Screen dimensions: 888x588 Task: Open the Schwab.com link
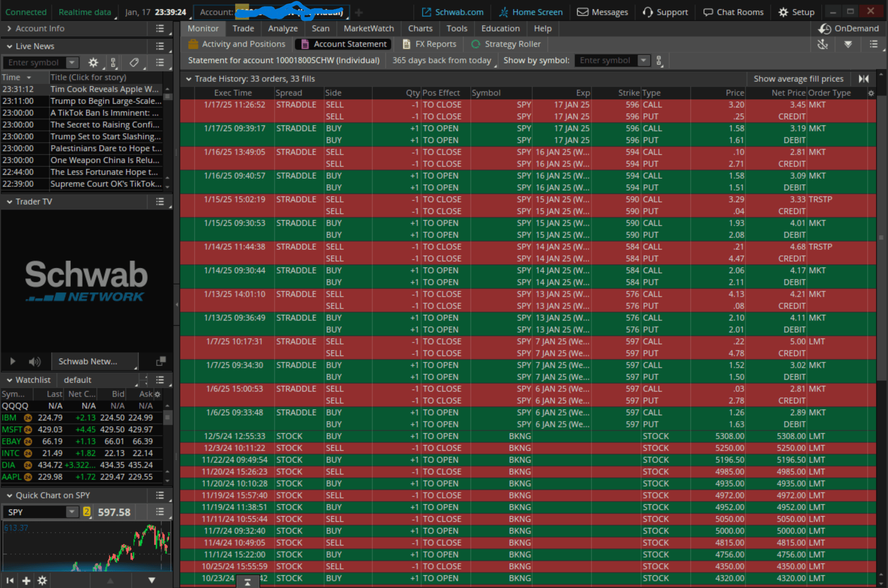(x=453, y=12)
